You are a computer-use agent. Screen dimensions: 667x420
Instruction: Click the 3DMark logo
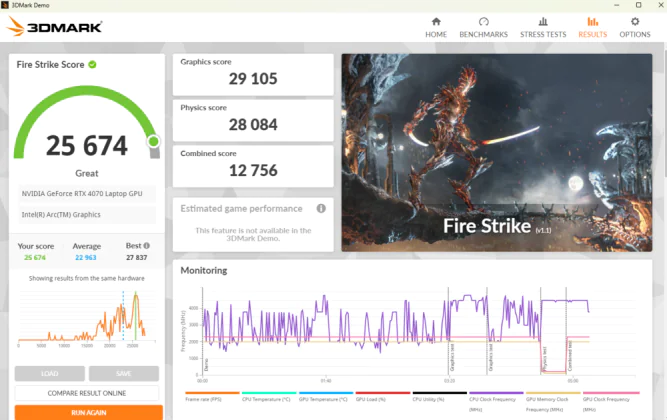[x=54, y=27]
